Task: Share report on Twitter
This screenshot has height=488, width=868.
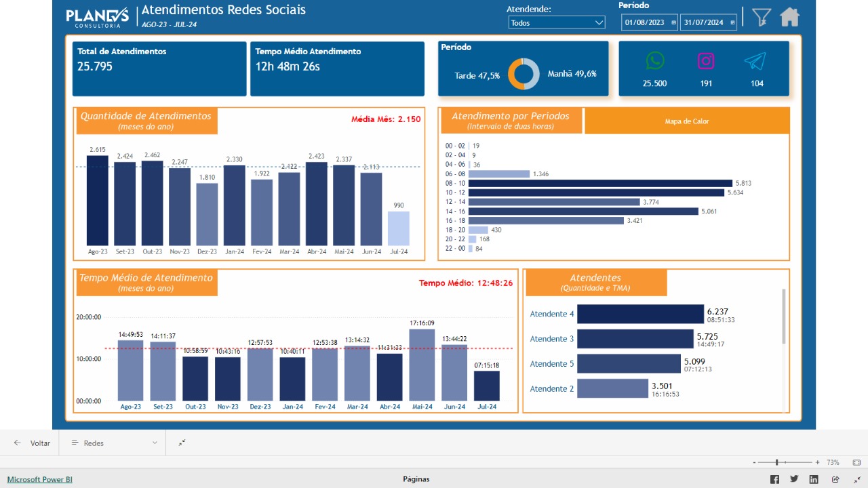Action: [x=794, y=479]
